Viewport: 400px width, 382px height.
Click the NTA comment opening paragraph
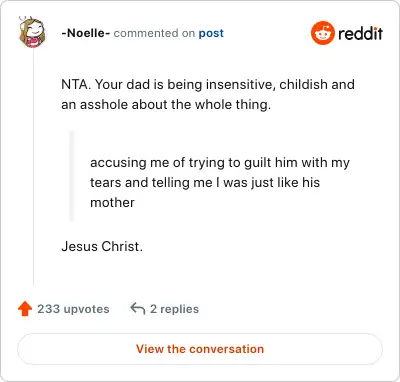tap(208, 94)
